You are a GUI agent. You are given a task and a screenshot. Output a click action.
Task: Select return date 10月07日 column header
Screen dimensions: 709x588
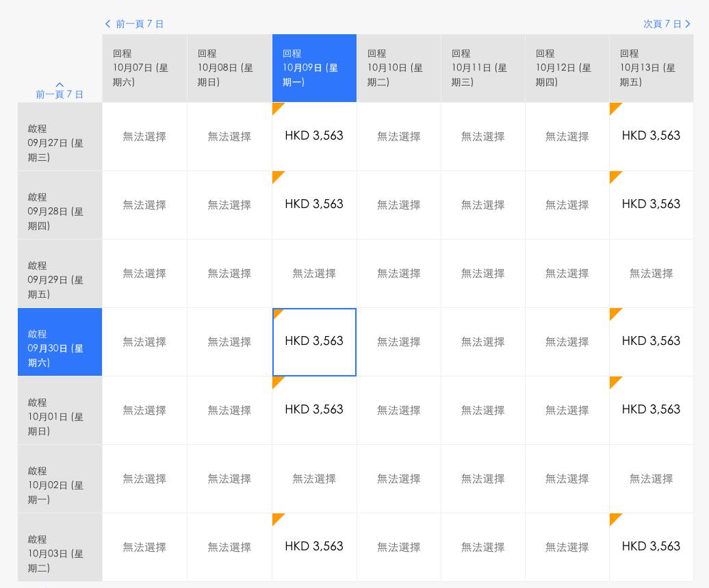point(144,68)
